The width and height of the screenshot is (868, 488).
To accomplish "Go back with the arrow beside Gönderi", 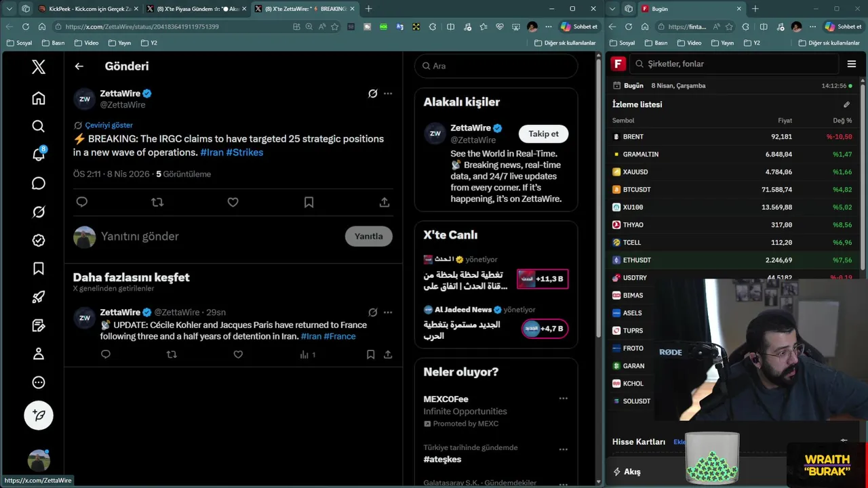I will coord(79,66).
